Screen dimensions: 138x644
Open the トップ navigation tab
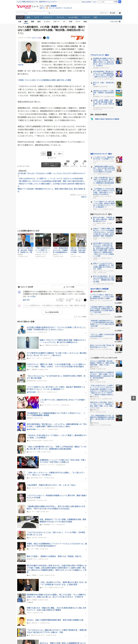[20, 17]
